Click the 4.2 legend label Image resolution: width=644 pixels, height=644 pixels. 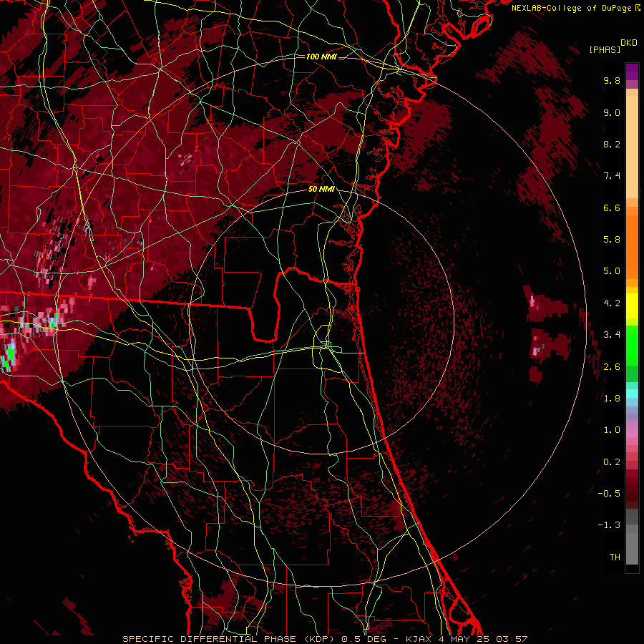coord(612,303)
